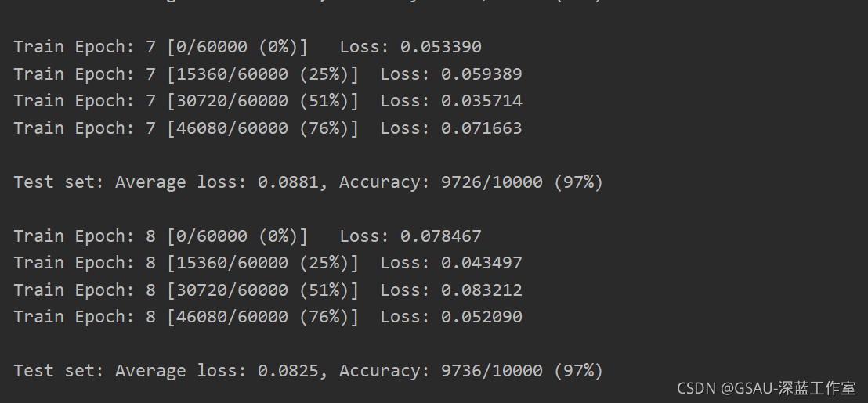Click the loss value 0.078467
The image size is (868, 403).
point(441,236)
